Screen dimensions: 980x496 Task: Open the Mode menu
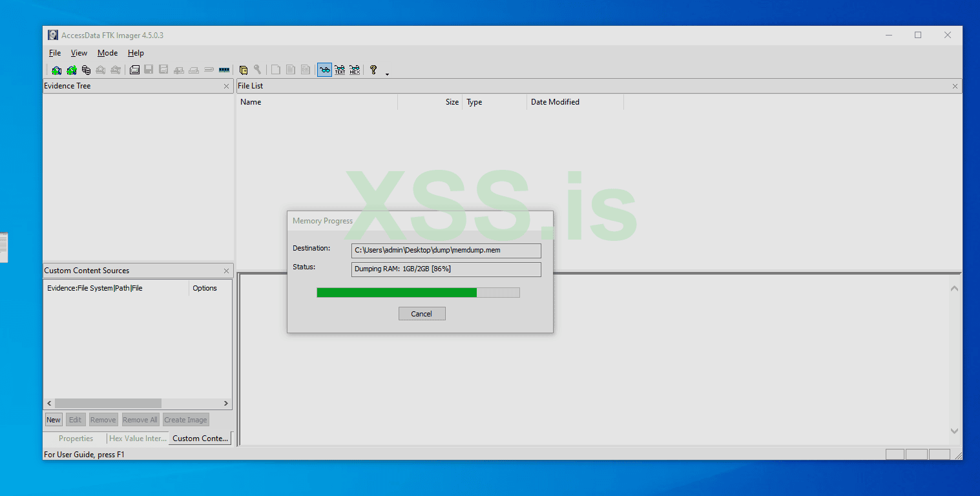pyautogui.click(x=107, y=53)
